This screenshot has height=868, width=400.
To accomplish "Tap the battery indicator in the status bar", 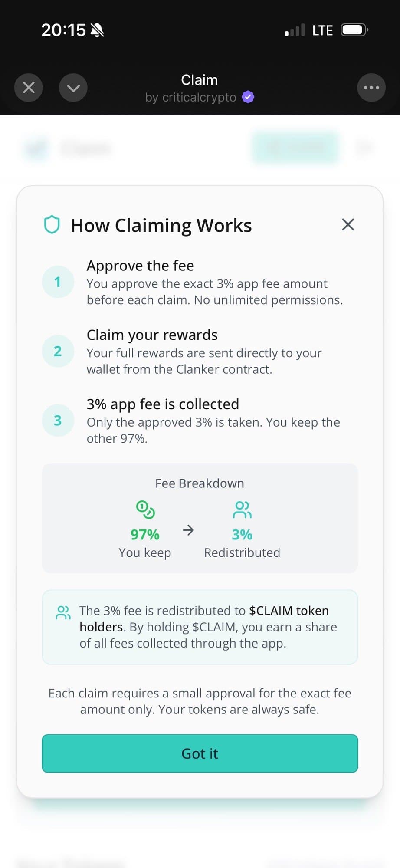I will coord(354,30).
